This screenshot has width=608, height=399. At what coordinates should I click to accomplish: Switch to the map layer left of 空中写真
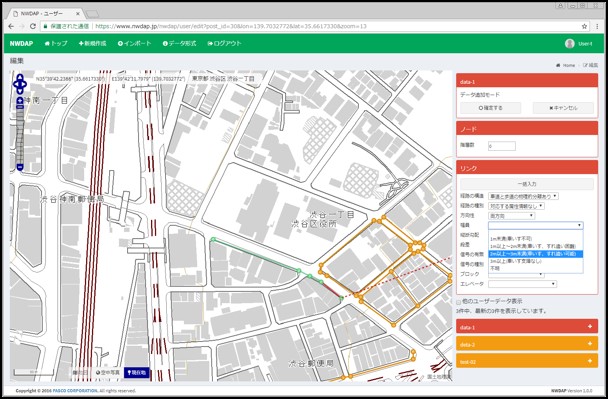click(81, 372)
